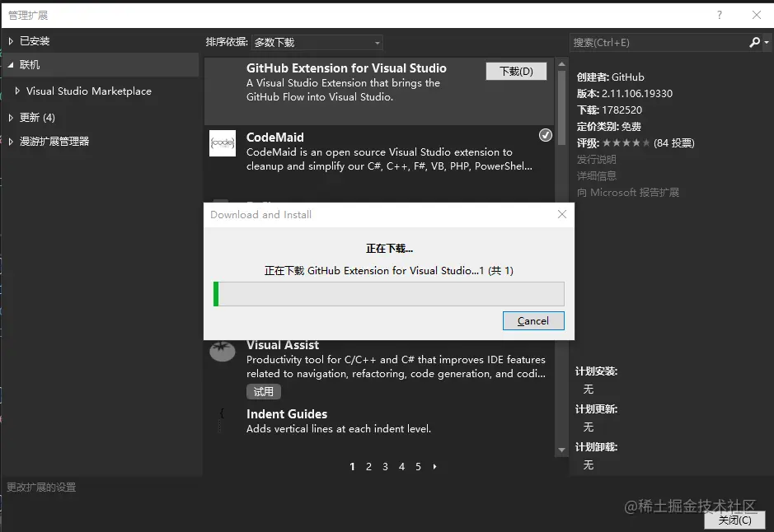Viewport: 774px width, 532px height.
Task: Select current results page 1
Action: coord(352,466)
